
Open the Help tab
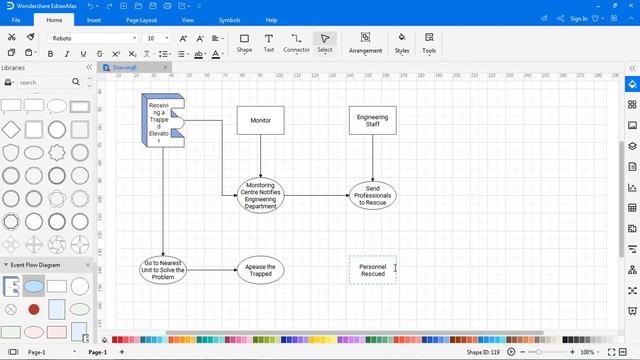click(x=271, y=20)
